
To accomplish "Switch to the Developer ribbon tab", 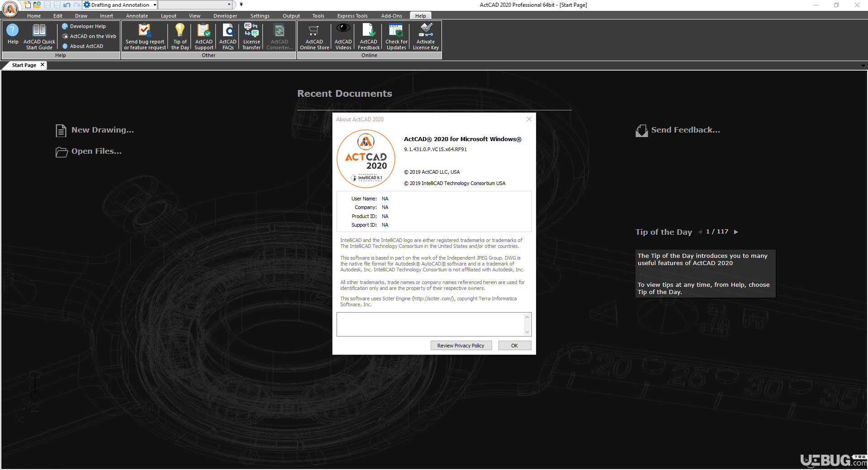I will 225,16.
